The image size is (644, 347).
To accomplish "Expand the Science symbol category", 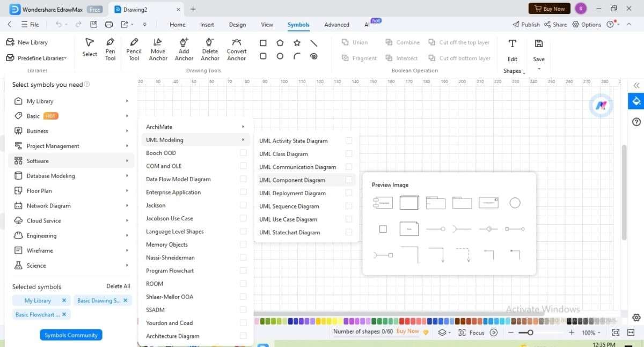I will [x=71, y=265].
